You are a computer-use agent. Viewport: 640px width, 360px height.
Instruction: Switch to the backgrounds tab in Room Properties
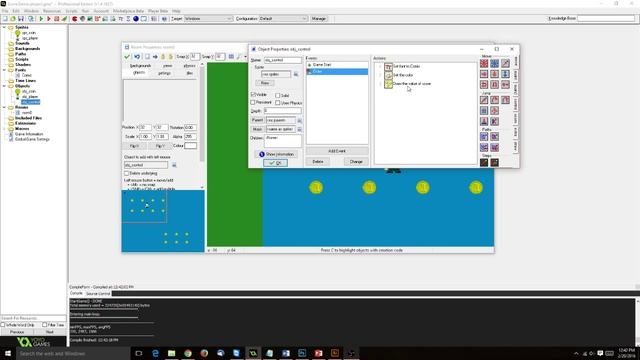click(140, 66)
